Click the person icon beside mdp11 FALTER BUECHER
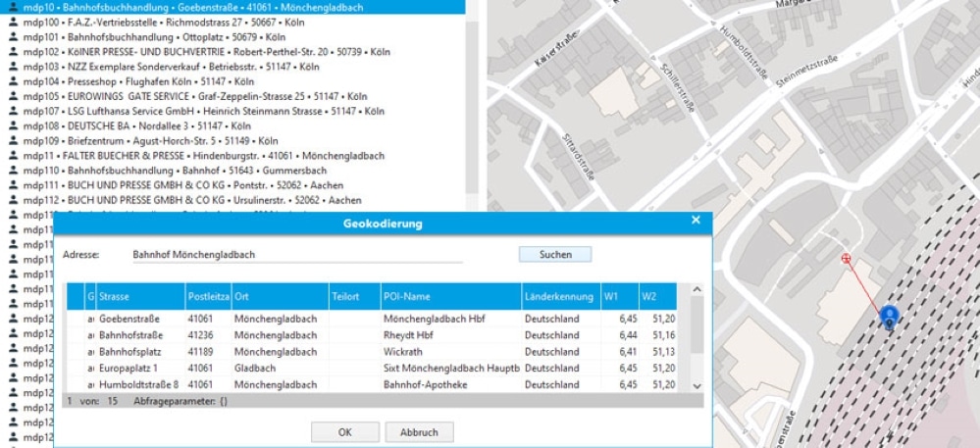980x448 pixels. 14,156
